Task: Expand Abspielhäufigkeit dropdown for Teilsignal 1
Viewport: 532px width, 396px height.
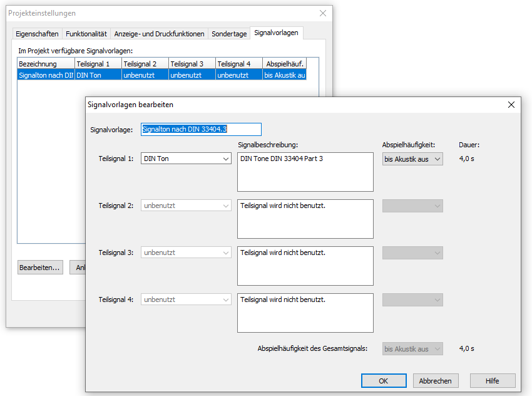Action: click(x=412, y=159)
